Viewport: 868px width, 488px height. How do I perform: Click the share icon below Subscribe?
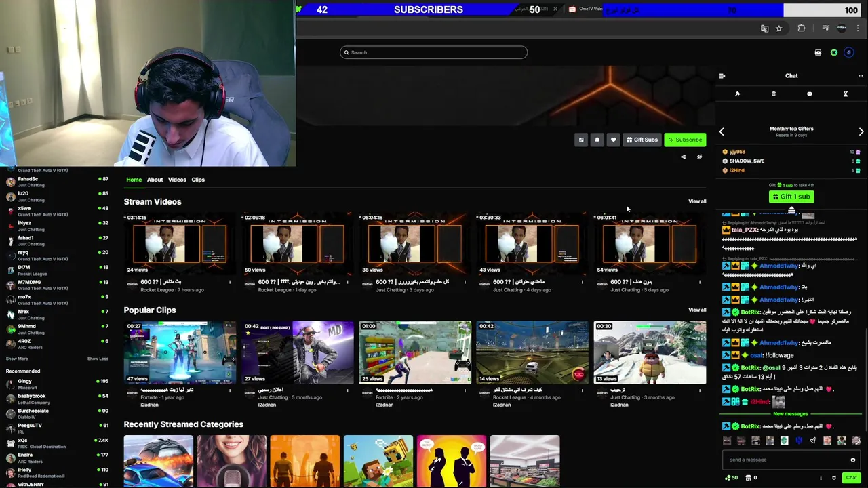coord(683,157)
